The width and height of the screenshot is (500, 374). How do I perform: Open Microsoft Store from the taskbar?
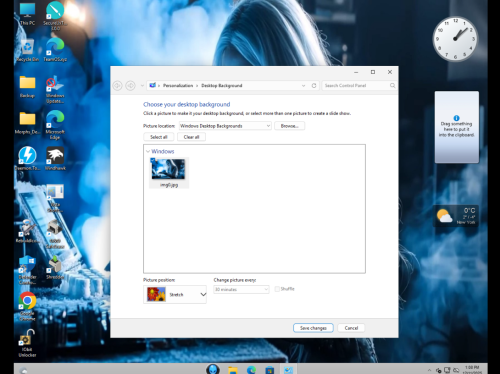pyautogui.click(x=270, y=370)
